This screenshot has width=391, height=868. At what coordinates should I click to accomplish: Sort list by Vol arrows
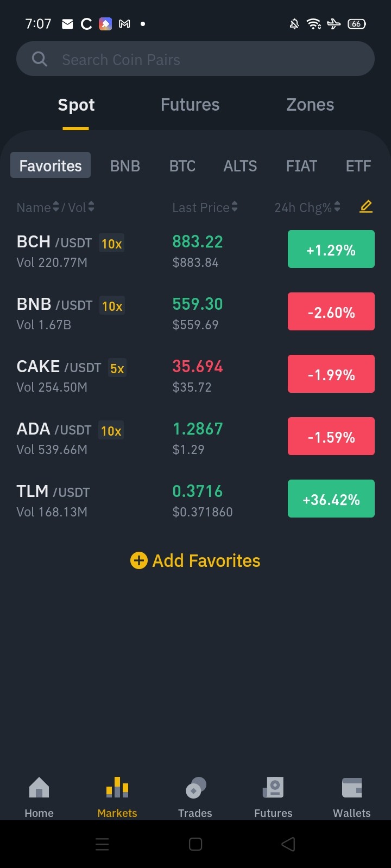(x=91, y=207)
